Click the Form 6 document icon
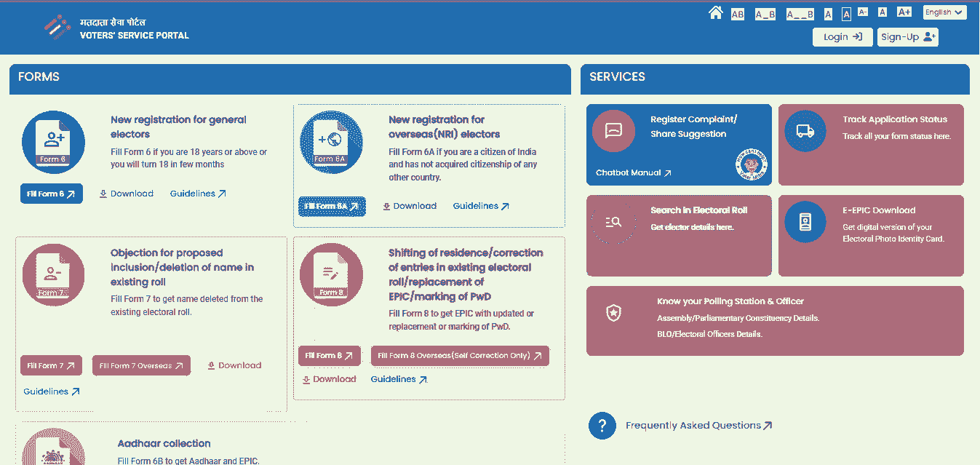Screen dimensions: 980x465 (x=52, y=142)
